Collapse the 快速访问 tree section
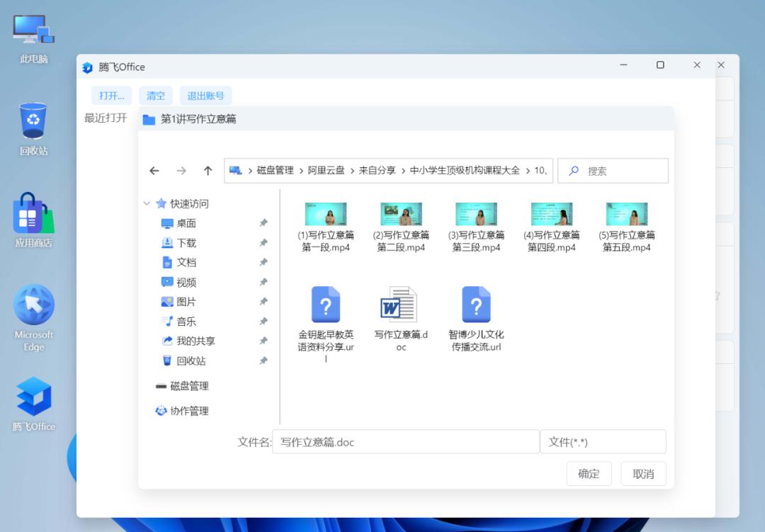 coord(148,203)
